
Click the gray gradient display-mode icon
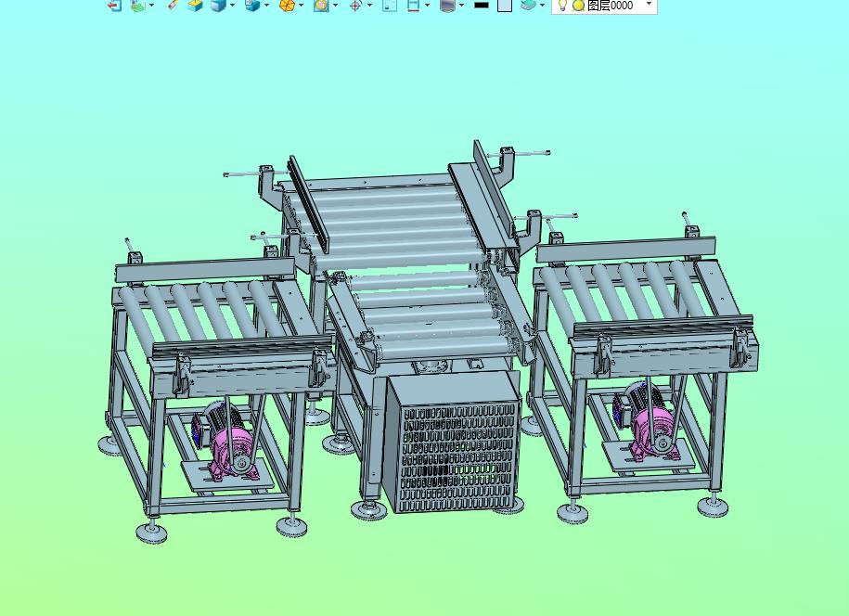click(447, 6)
